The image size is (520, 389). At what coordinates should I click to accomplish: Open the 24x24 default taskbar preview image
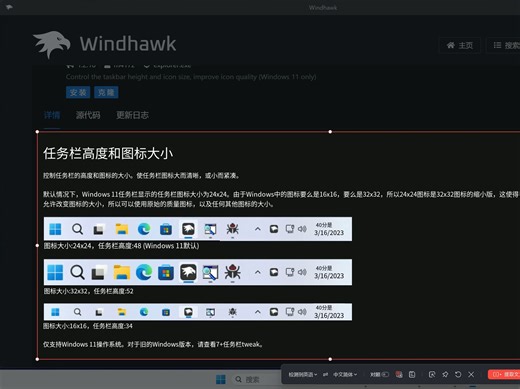click(198, 229)
